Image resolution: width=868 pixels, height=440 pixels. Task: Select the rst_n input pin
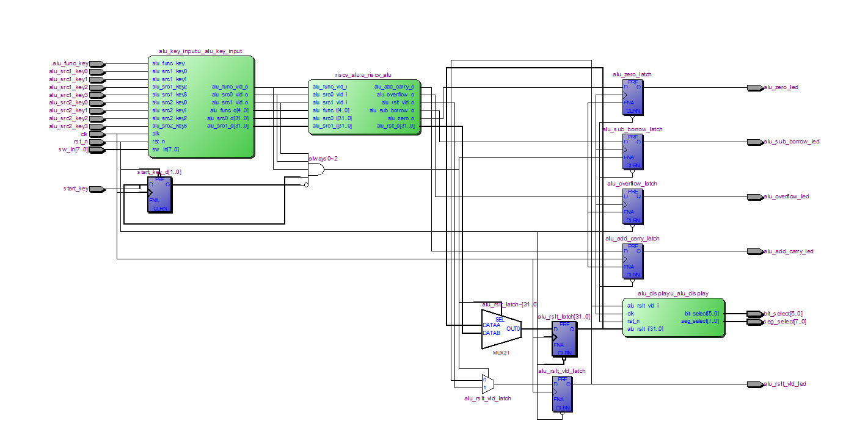(98, 142)
